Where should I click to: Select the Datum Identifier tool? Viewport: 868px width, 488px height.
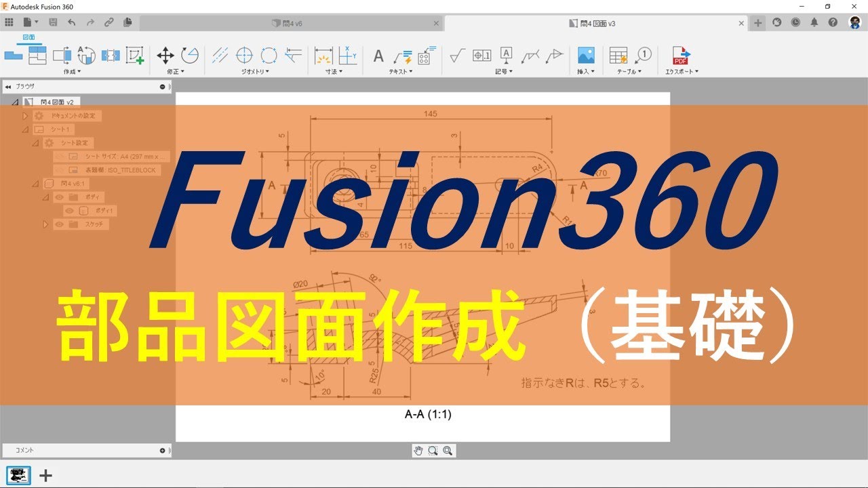(506, 55)
